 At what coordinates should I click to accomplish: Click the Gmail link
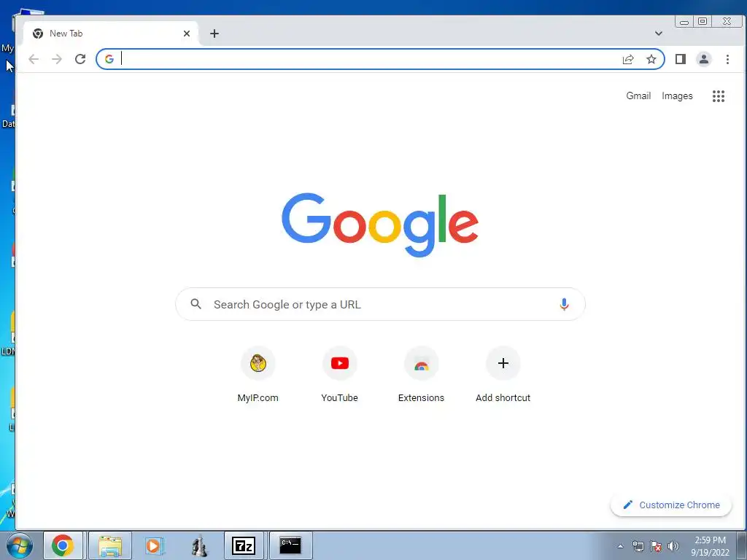coord(638,96)
